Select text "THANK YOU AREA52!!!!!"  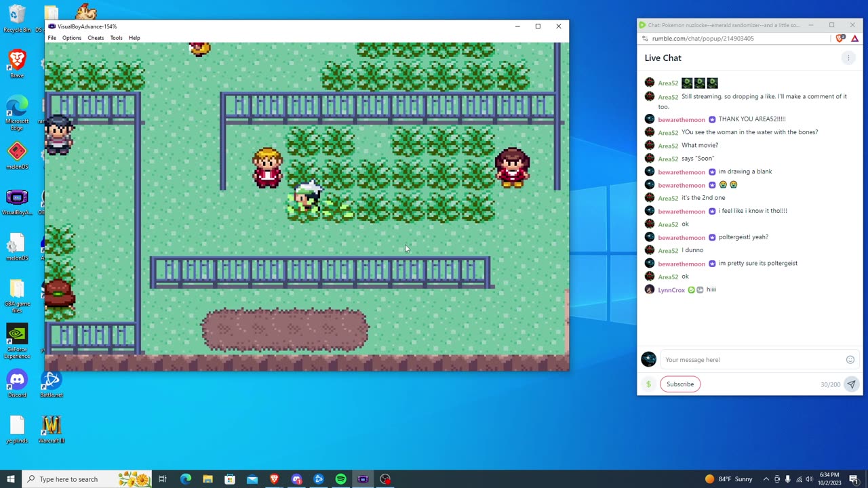(x=752, y=119)
